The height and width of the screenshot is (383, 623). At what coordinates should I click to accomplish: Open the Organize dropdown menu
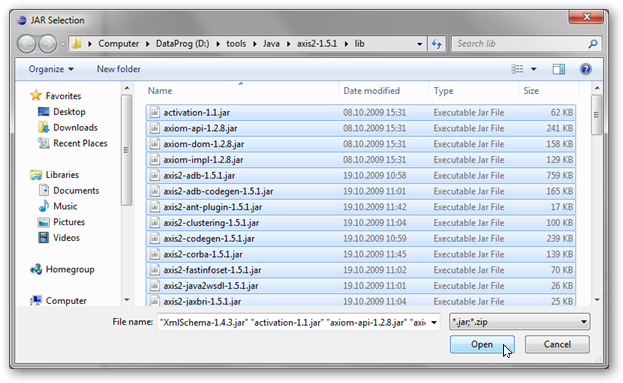(x=51, y=69)
